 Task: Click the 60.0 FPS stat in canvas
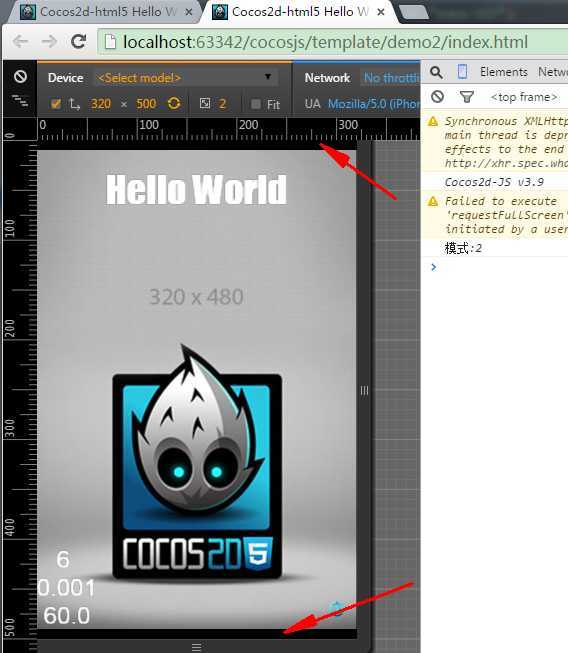[x=67, y=616]
